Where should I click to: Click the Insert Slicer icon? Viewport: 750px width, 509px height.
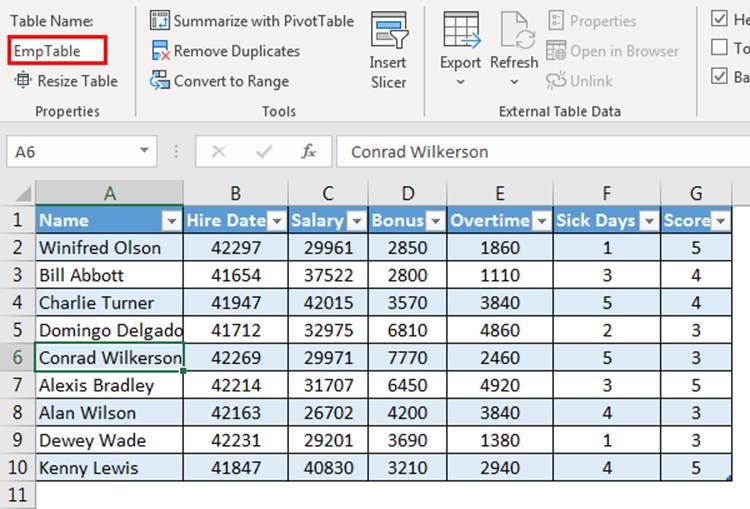pos(389,30)
